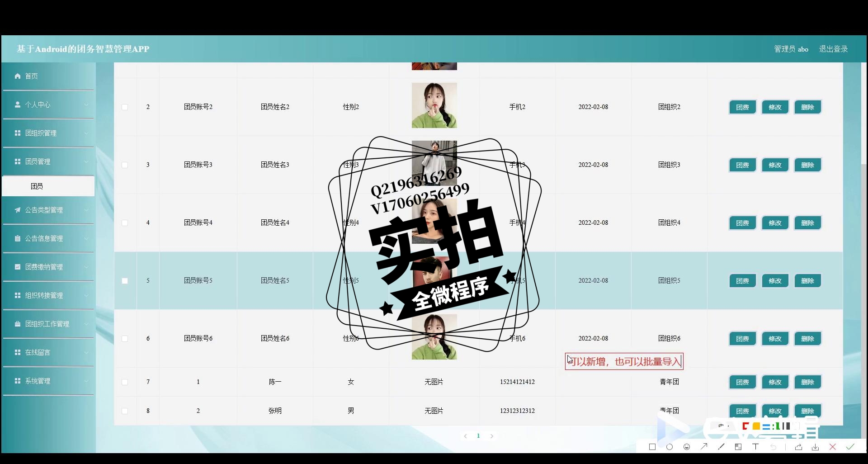This screenshot has height=464, width=868.
Task: Click the clipboard icon beside 公告信息管理
Action: pyautogui.click(x=18, y=238)
